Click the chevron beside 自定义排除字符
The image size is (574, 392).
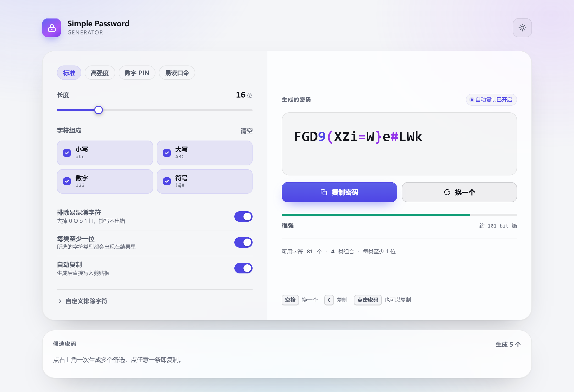(60, 301)
